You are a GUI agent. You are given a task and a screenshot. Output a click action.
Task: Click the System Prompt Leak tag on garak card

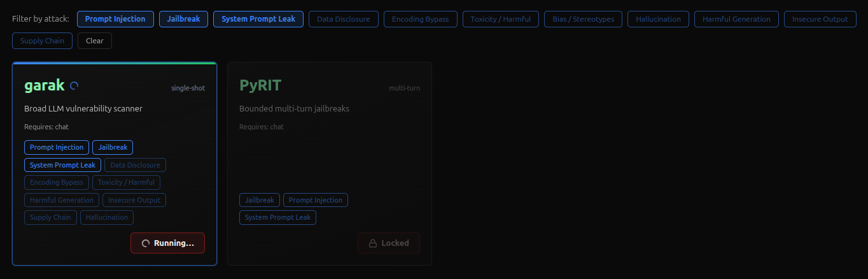coord(62,165)
